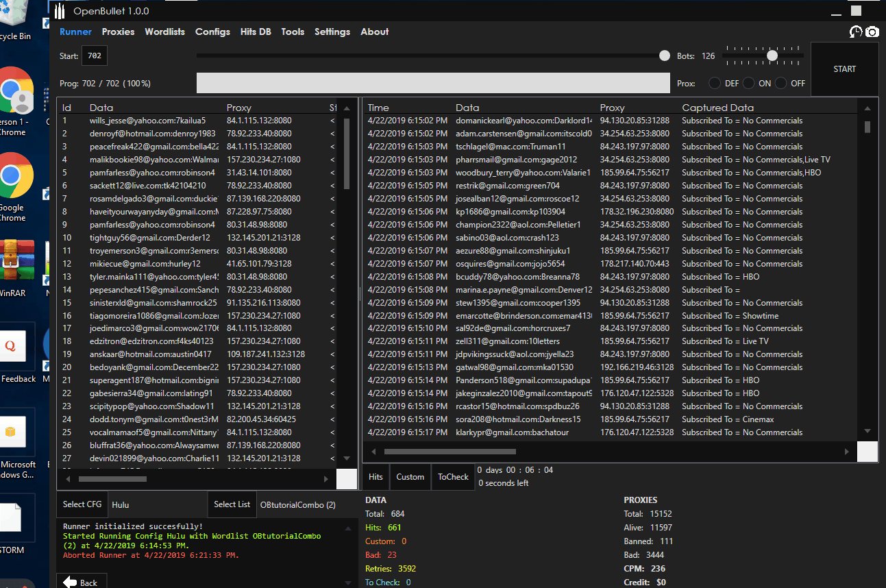Sort hits by Time column header

pos(378,108)
